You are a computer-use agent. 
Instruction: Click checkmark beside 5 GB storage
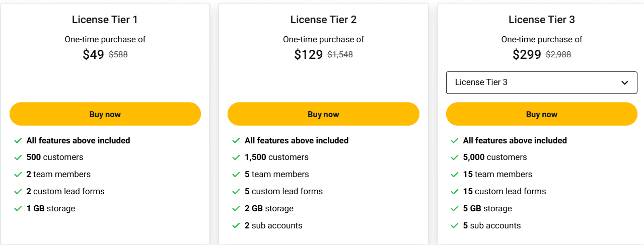[x=455, y=208]
